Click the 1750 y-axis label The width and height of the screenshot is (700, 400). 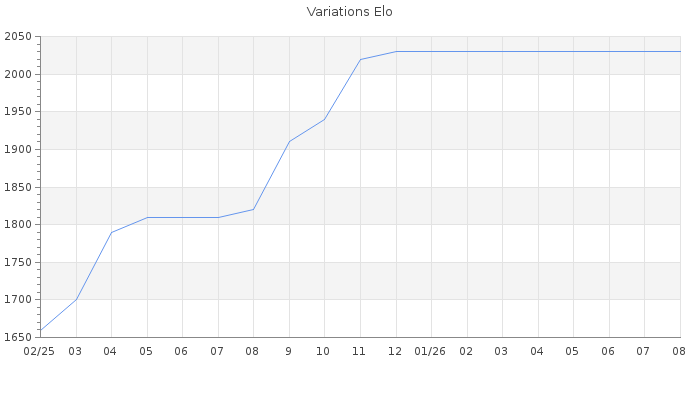tap(18, 262)
